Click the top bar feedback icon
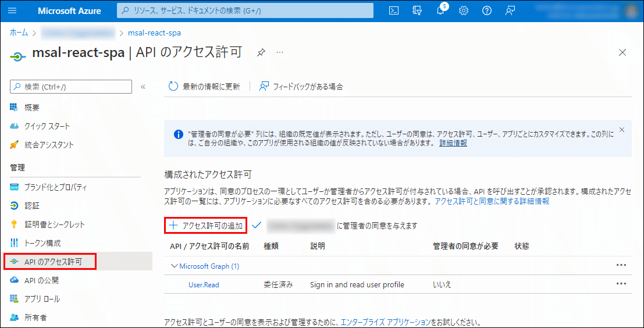 coord(510,11)
